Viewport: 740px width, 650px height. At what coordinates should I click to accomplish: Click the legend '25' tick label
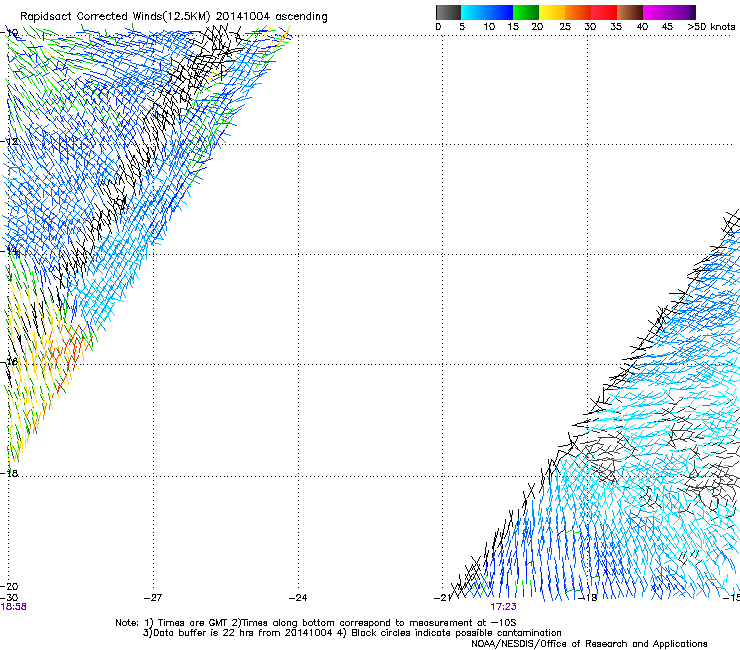point(565,27)
